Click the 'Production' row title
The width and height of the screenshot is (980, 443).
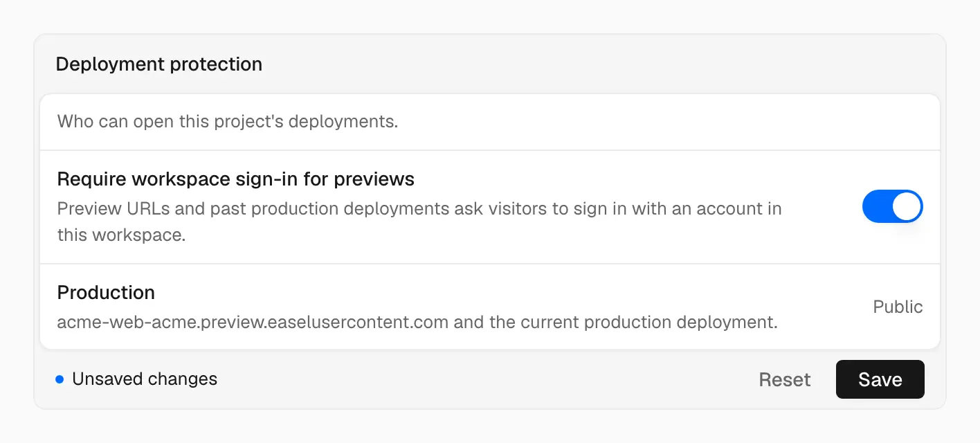pos(106,293)
